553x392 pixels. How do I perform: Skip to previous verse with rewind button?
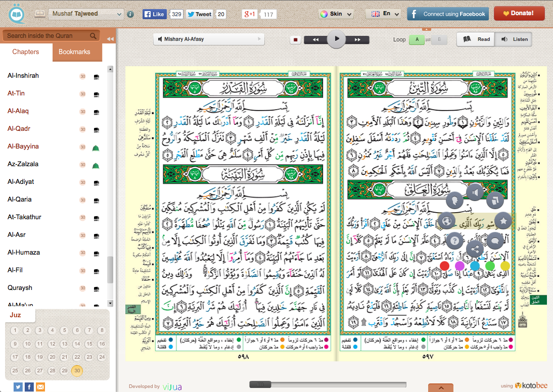pos(315,40)
